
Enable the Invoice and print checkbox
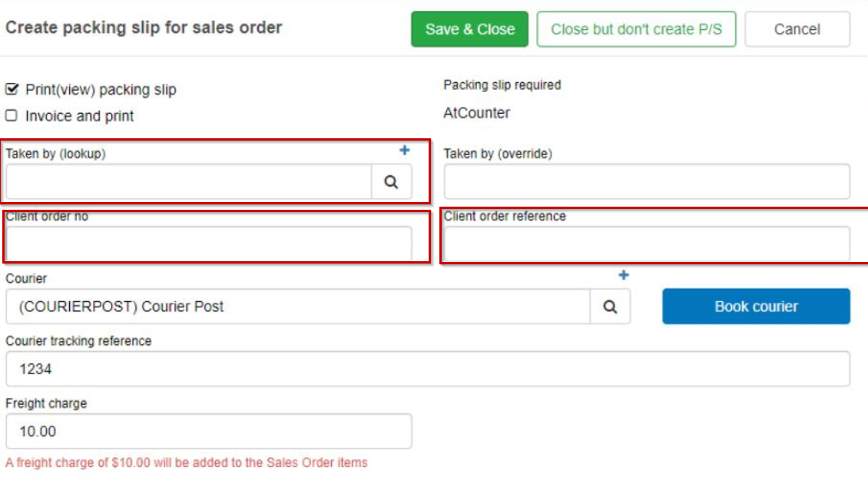(12, 116)
